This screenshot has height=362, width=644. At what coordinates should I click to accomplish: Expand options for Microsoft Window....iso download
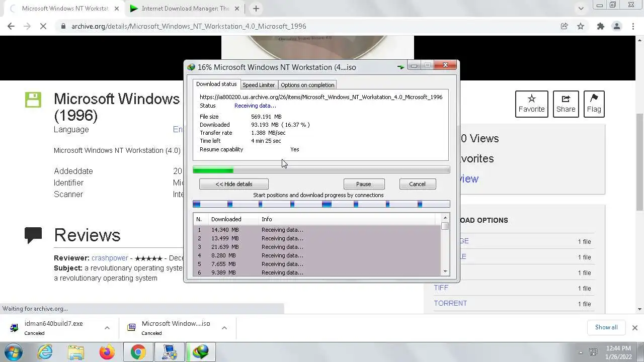pos(224,328)
